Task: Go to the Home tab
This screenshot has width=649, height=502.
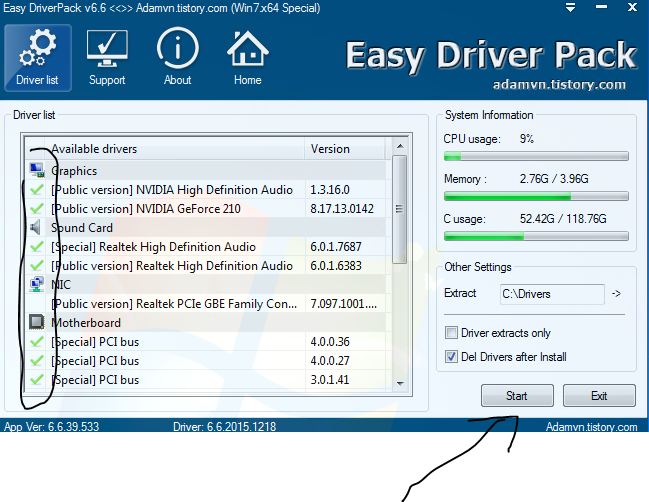Action: pos(248,58)
